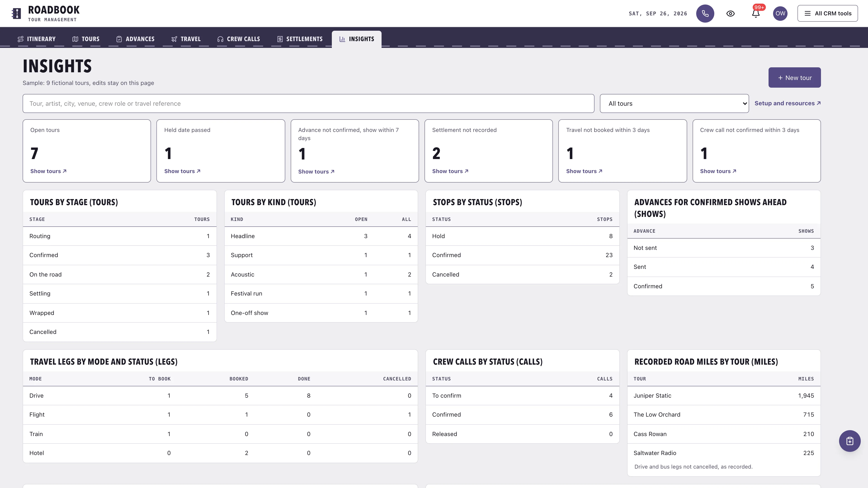The width and height of the screenshot is (868, 488).
Task: Switch to the Advances tab
Action: tap(135, 39)
